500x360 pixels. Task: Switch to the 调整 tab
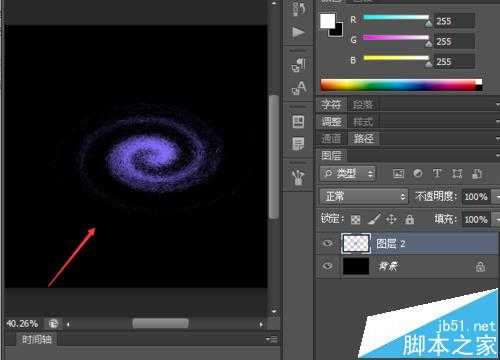point(332,122)
